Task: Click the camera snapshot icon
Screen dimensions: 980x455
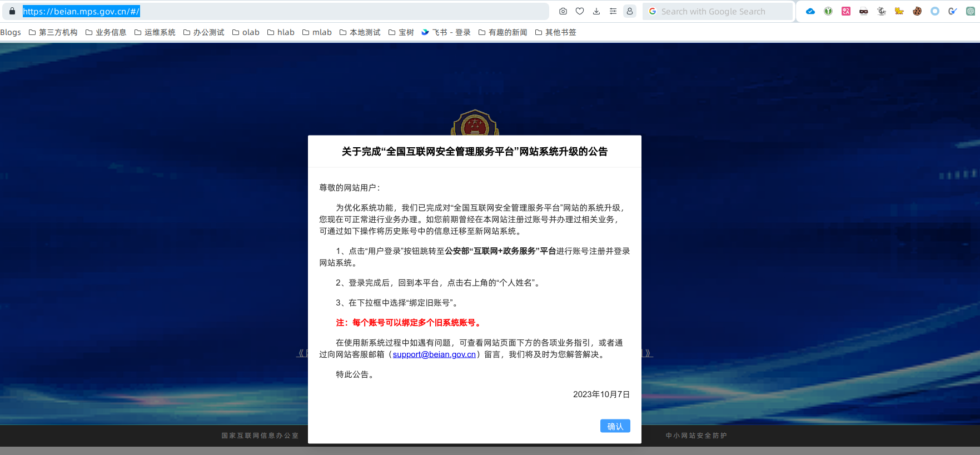Action: tap(563, 11)
